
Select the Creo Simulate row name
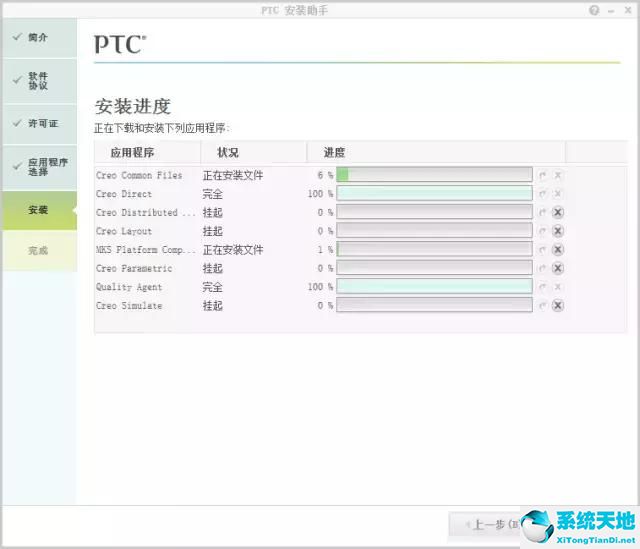click(x=129, y=306)
